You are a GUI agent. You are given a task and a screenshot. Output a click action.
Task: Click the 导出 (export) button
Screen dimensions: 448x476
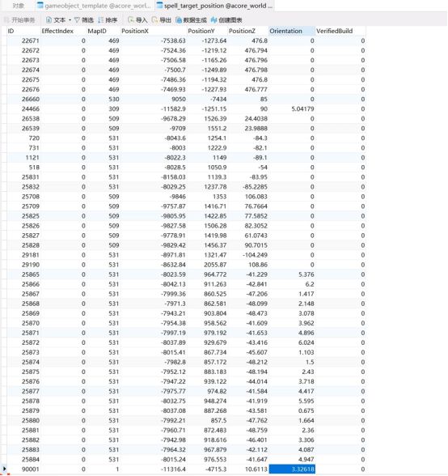162,20
